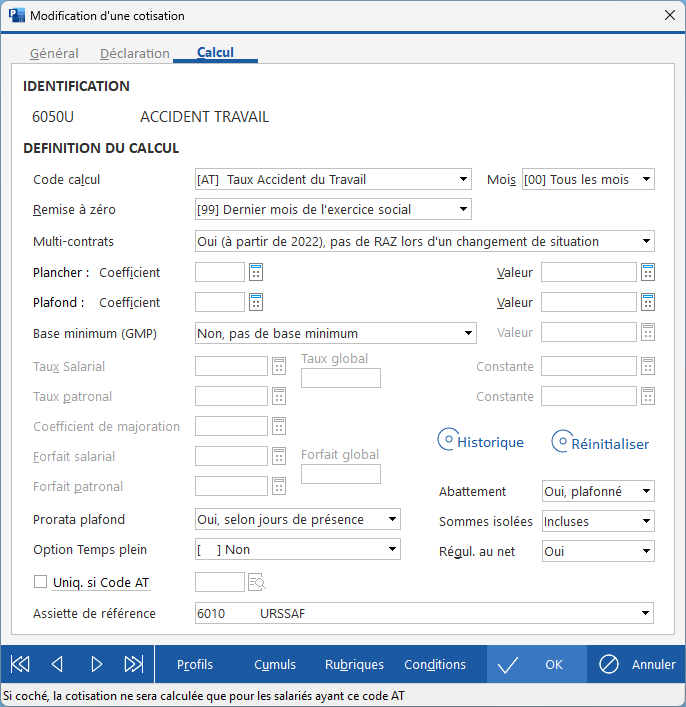Click the Plancher Coefficient input field
686x707 pixels.
point(220,272)
